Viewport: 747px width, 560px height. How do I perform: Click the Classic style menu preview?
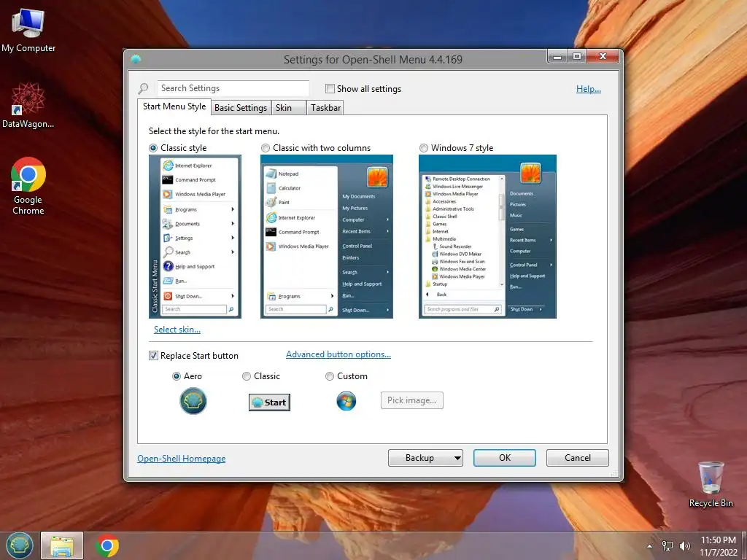195,237
